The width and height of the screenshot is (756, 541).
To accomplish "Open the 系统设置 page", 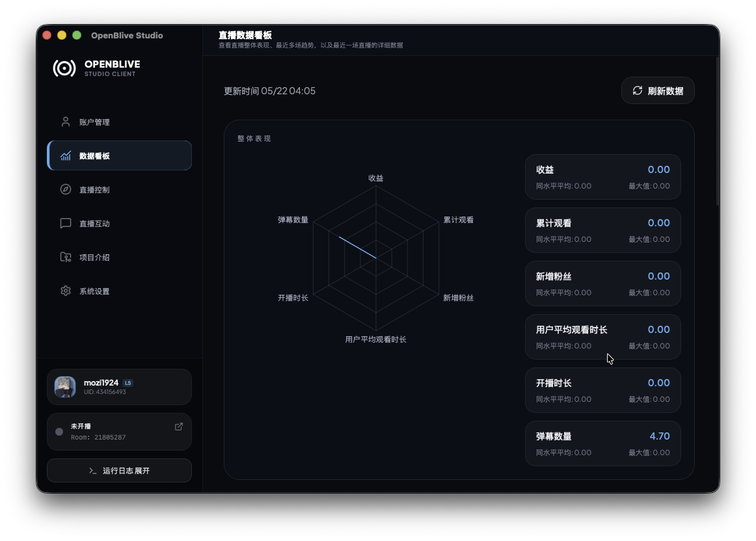I will (119, 291).
